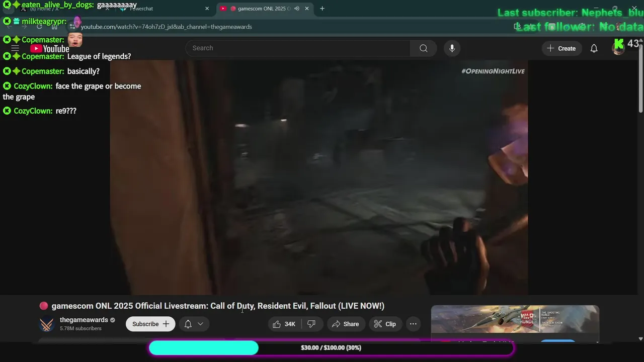Switch to the Powerchat tab
Image resolution: width=644 pixels, height=362 pixels.
164,9
